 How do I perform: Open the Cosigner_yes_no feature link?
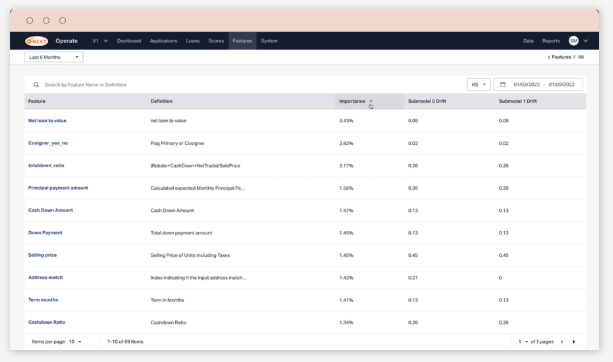coord(48,143)
